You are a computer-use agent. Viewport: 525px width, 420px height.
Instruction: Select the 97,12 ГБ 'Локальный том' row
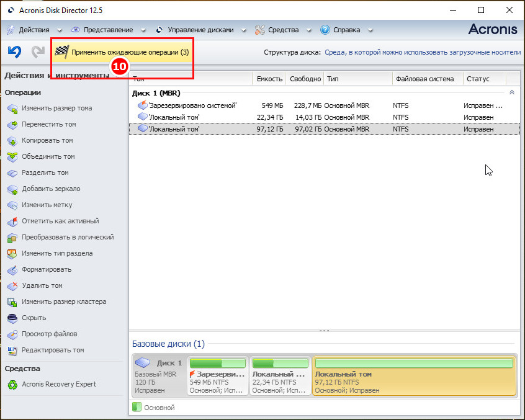[325, 129]
